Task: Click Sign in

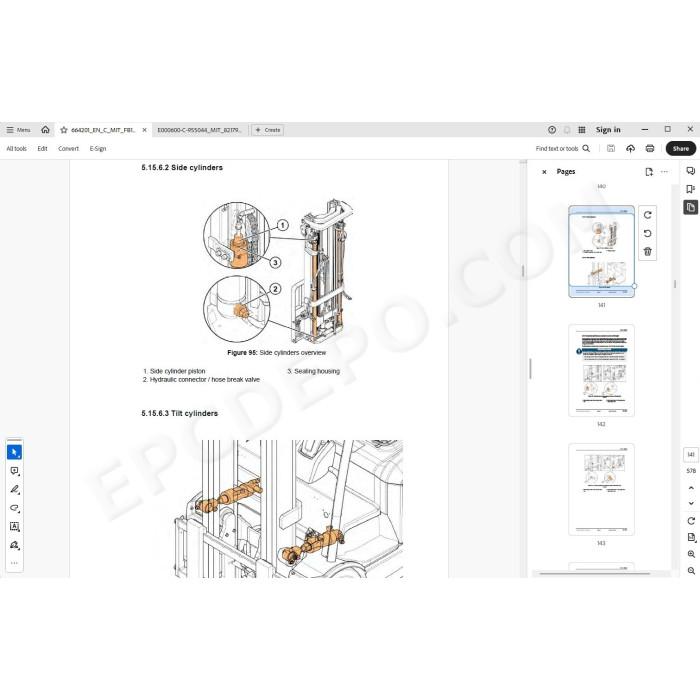Action: pos(608,130)
